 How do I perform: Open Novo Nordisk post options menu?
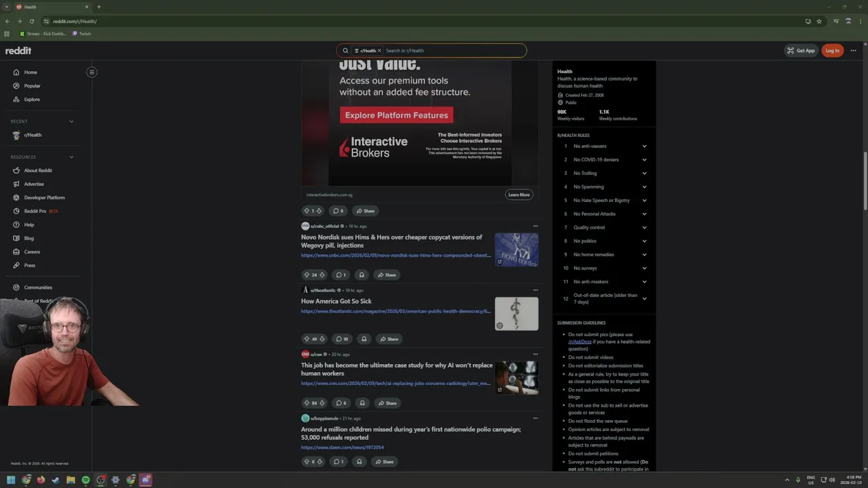click(535, 226)
